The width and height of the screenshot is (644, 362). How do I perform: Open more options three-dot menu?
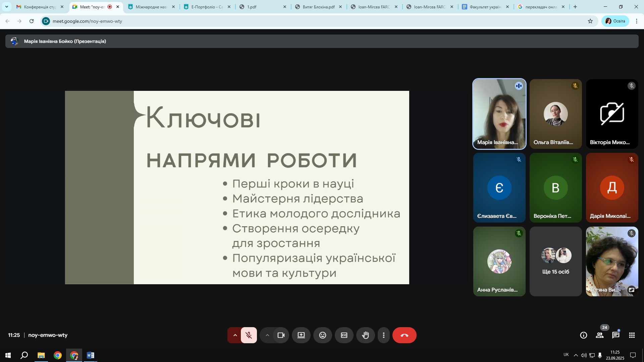click(383, 335)
